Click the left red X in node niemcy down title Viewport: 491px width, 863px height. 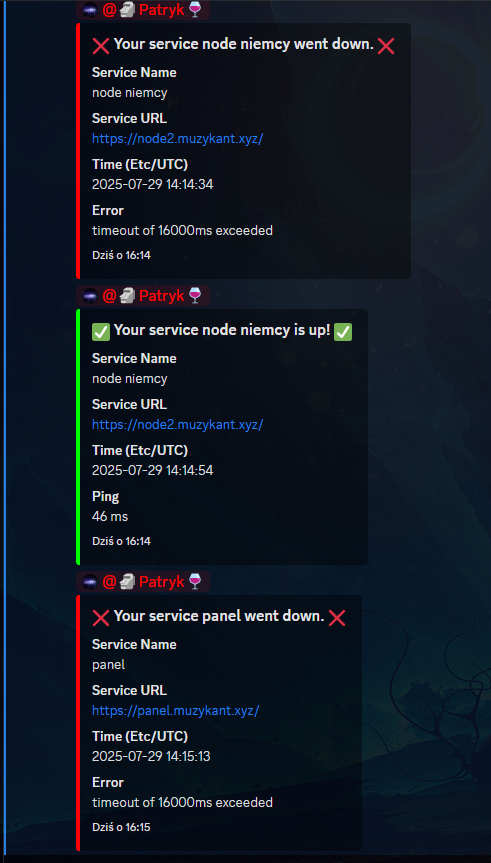click(101, 46)
